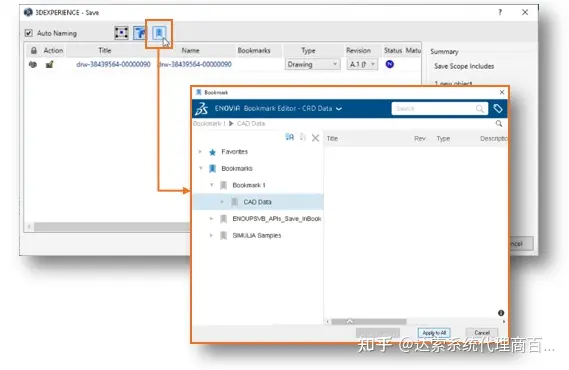569x370 pixels.
Task: Open the Bookmark Editor - CAD Data dropdown chevron
Action: (339, 108)
